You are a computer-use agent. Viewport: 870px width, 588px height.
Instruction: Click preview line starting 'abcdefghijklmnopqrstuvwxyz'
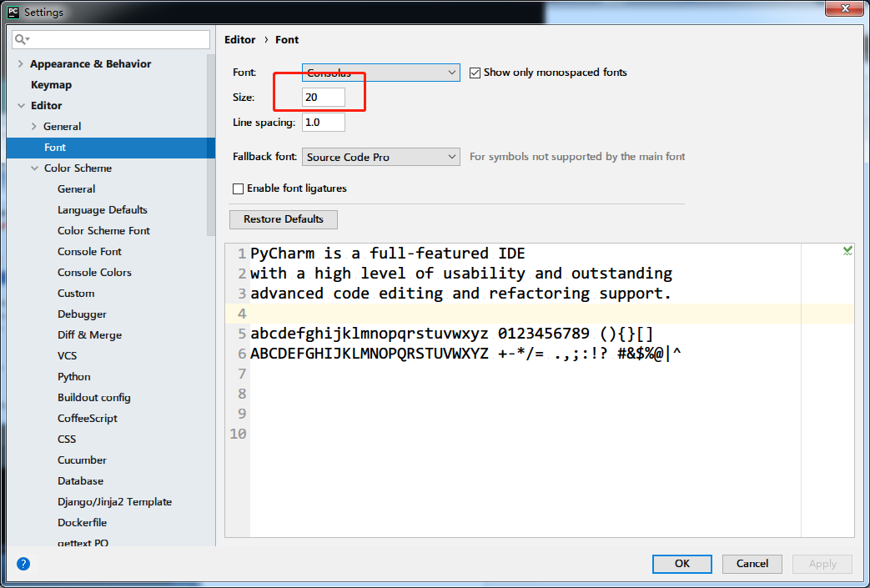click(452, 334)
